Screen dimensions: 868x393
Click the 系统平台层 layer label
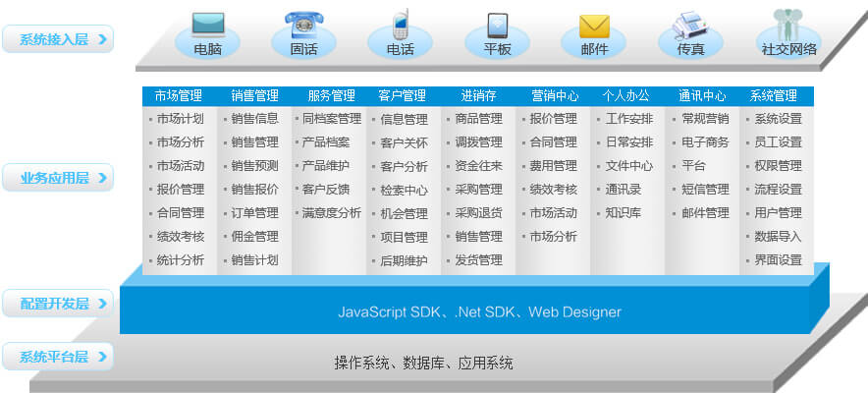pyautogui.click(x=58, y=356)
